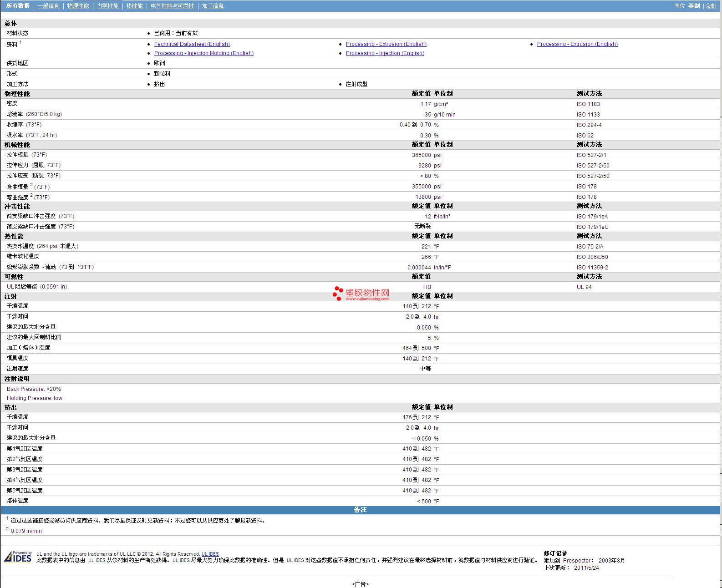Click the Processing - Injection (English) link

(x=385, y=53)
